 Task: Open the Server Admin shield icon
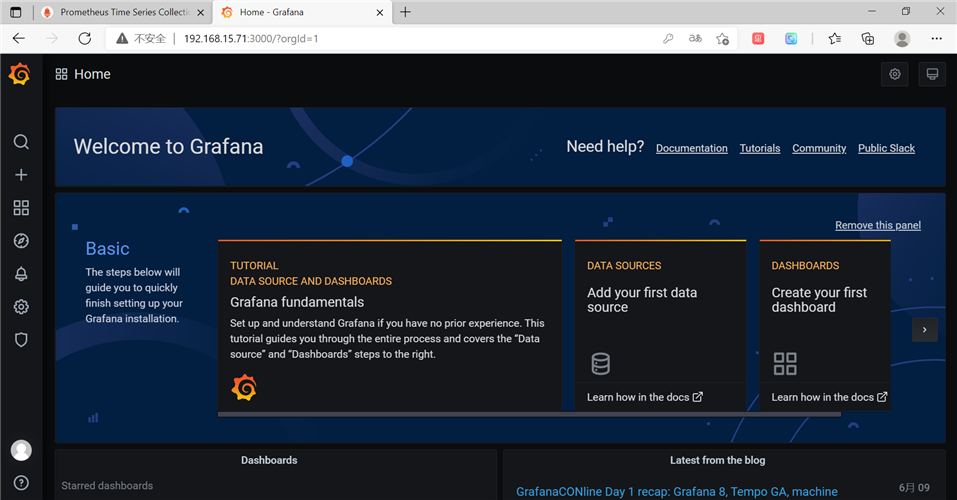pos(21,339)
